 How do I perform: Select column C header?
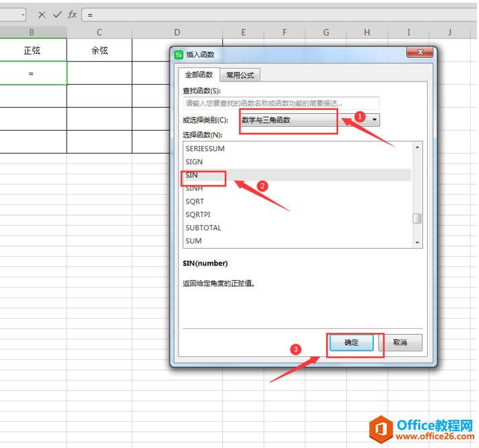[99, 32]
